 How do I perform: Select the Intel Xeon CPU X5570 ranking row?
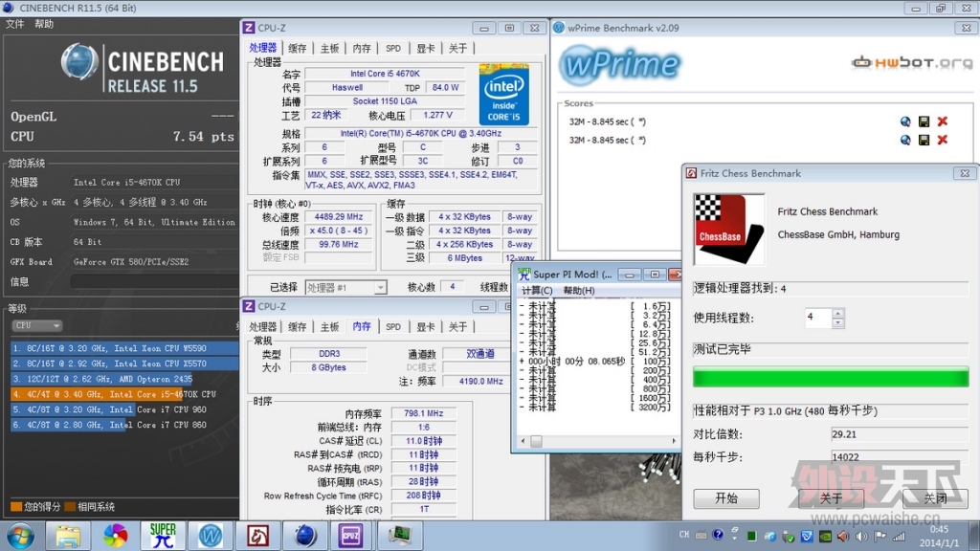124,364
